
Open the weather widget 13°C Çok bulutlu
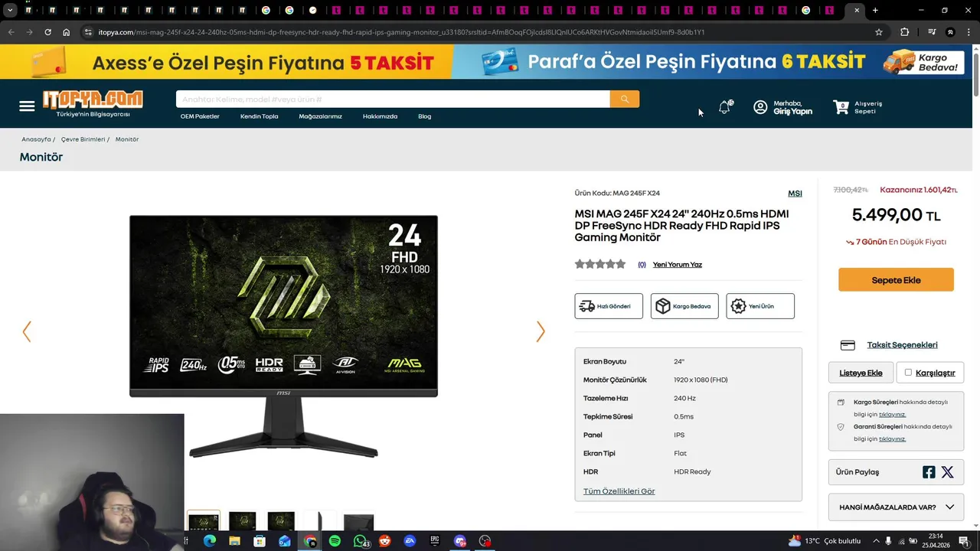(x=825, y=541)
